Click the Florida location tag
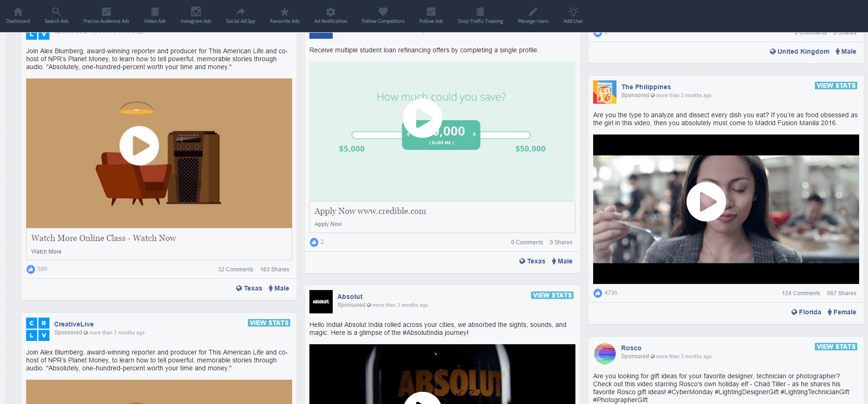This screenshot has height=404, width=868. [x=806, y=312]
